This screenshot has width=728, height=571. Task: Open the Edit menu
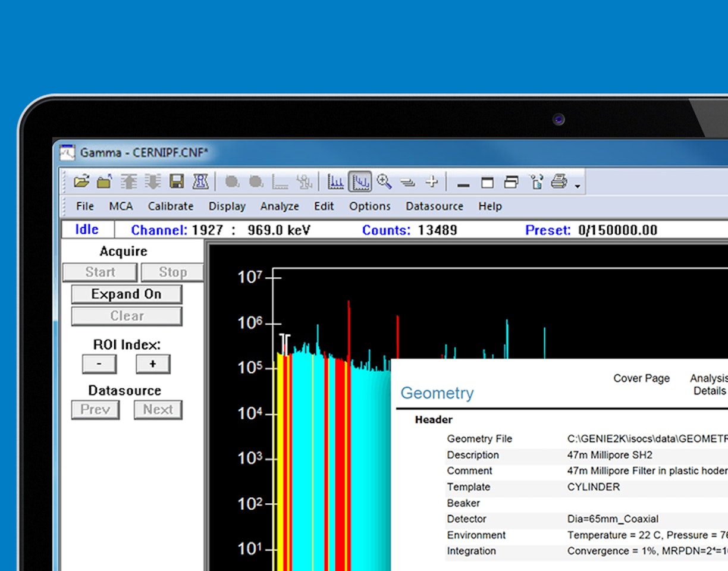click(324, 206)
